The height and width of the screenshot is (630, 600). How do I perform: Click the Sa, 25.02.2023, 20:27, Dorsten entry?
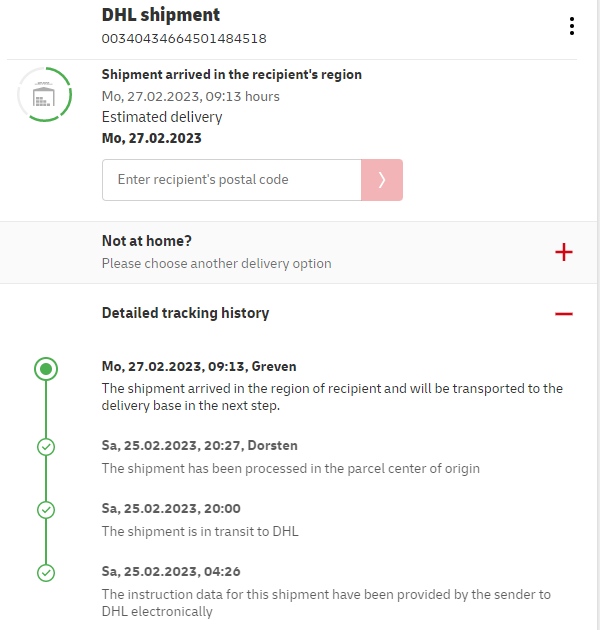(200, 445)
